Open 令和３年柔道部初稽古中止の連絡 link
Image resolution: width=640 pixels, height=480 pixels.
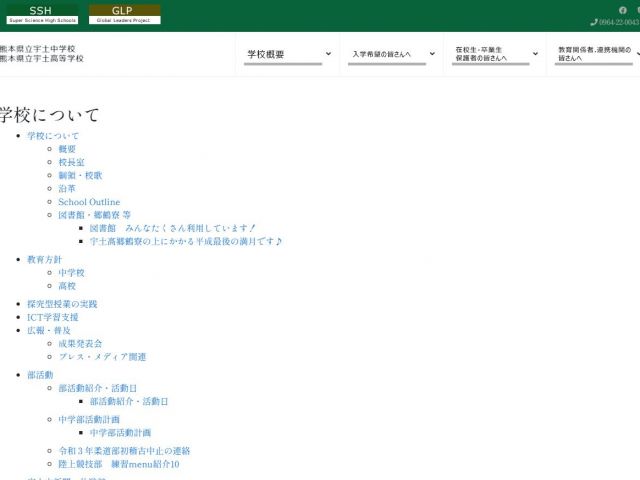click(124, 451)
